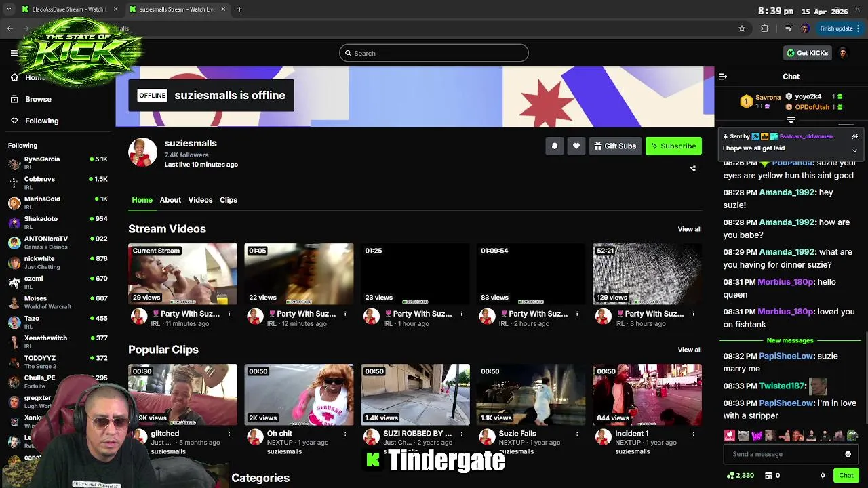
Task: Open MarinaGold channel from sidebar
Action: 58,202
